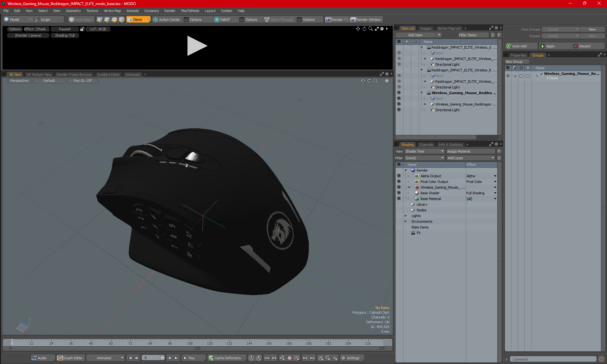The width and height of the screenshot is (607, 364).
Task: Open the Add Layer dropdown
Action: tap(471, 158)
